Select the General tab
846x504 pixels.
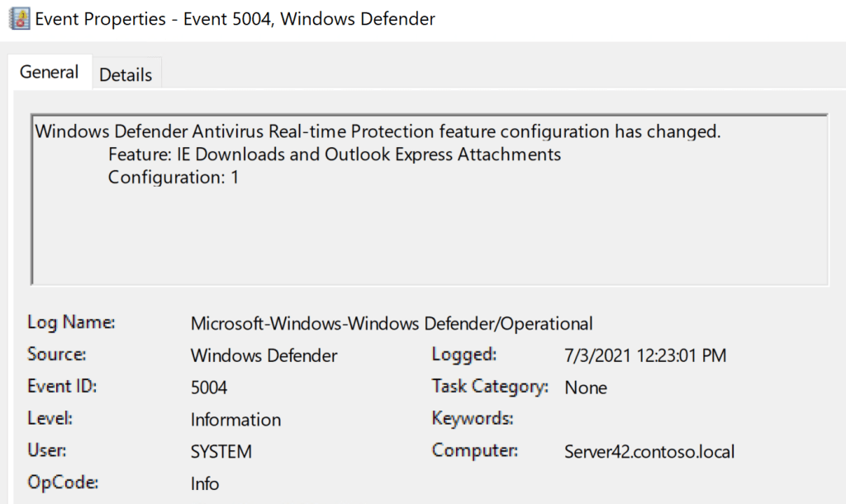50,73
